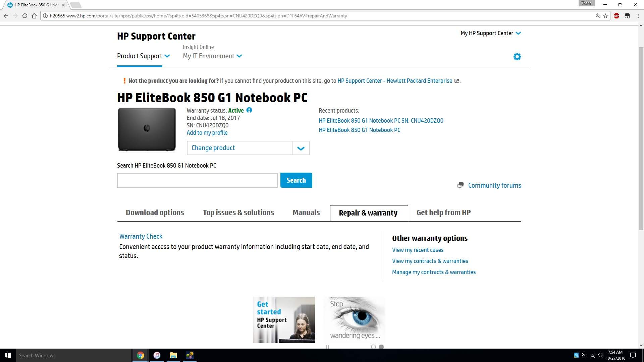This screenshot has height=362, width=644.
Task: Open Get help from HP tab
Action: pos(443,213)
